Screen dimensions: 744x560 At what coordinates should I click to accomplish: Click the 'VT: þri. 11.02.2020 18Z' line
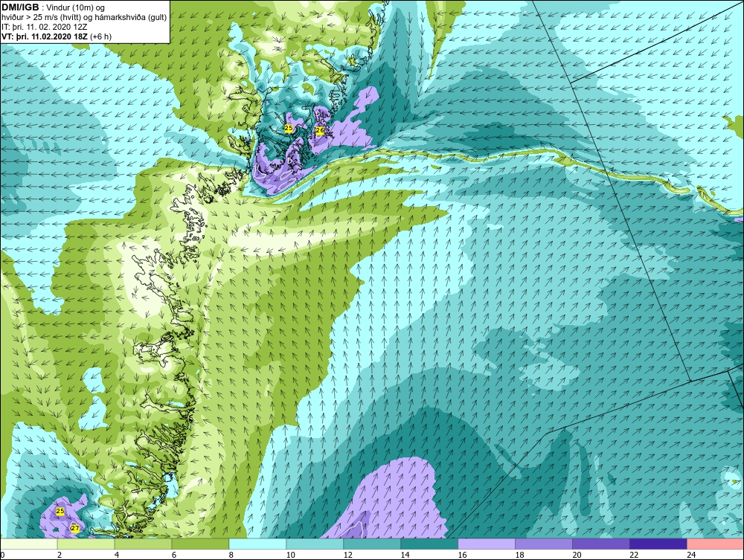[45, 36]
